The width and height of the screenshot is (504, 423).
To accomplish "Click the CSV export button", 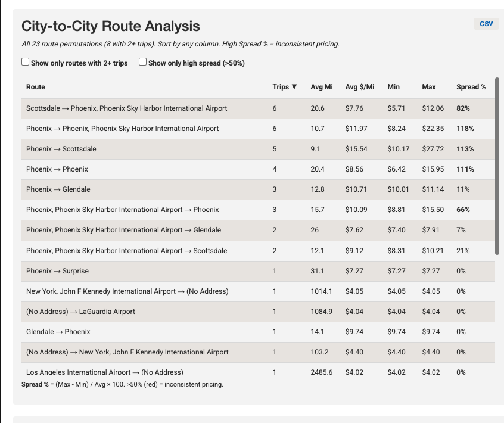I will point(486,24).
